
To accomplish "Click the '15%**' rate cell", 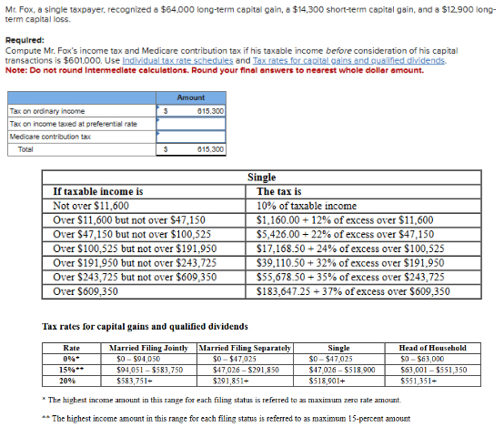I will tap(71, 370).
